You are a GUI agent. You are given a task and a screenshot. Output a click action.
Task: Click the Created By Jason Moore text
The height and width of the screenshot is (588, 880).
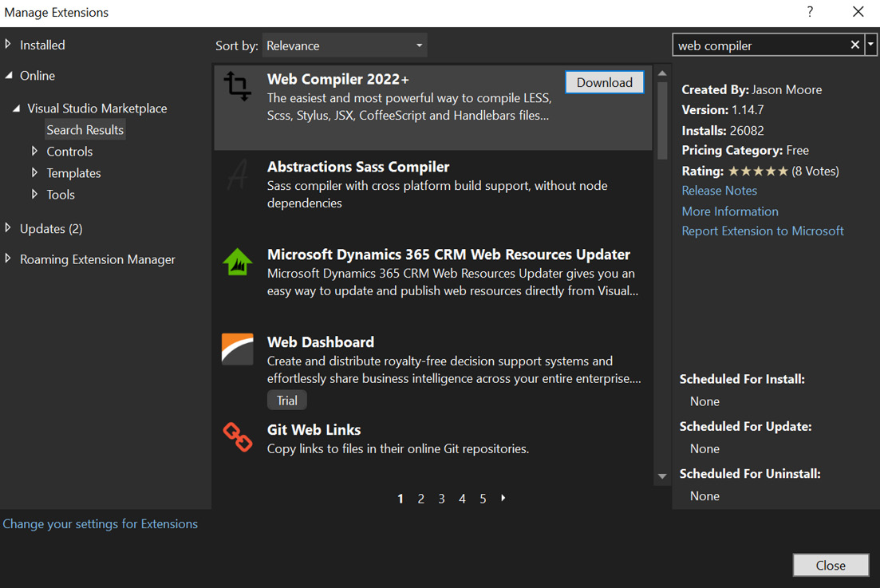tap(752, 90)
